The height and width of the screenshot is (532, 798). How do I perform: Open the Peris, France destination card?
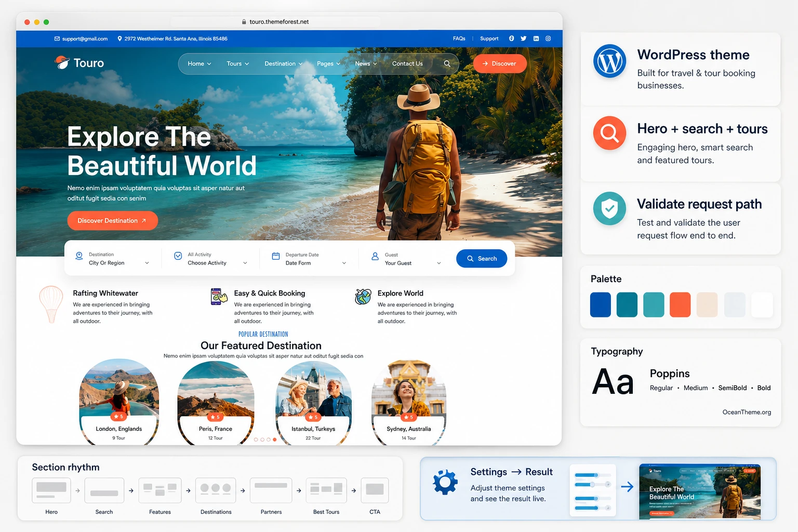click(x=216, y=403)
